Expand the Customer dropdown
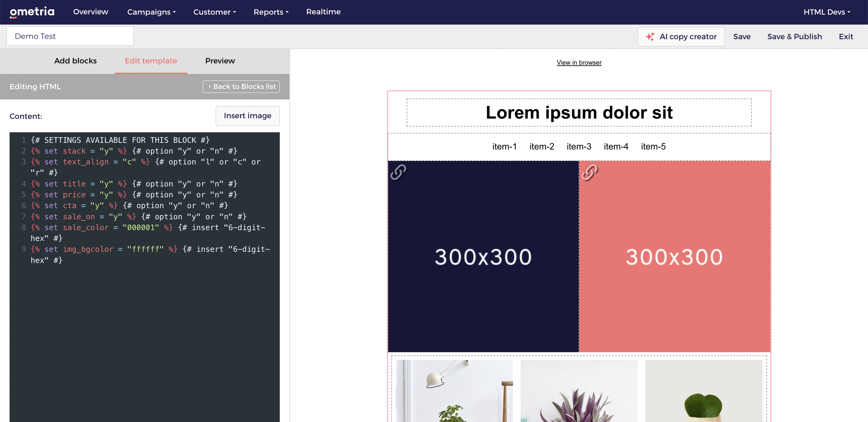The width and height of the screenshot is (868, 422). [x=214, y=12]
